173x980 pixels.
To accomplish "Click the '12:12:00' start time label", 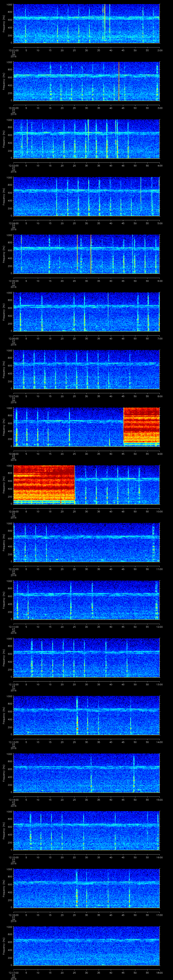I will (13, 685).
